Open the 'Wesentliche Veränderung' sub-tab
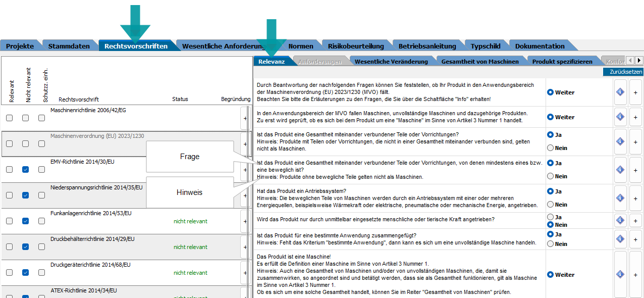 [x=391, y=62]
